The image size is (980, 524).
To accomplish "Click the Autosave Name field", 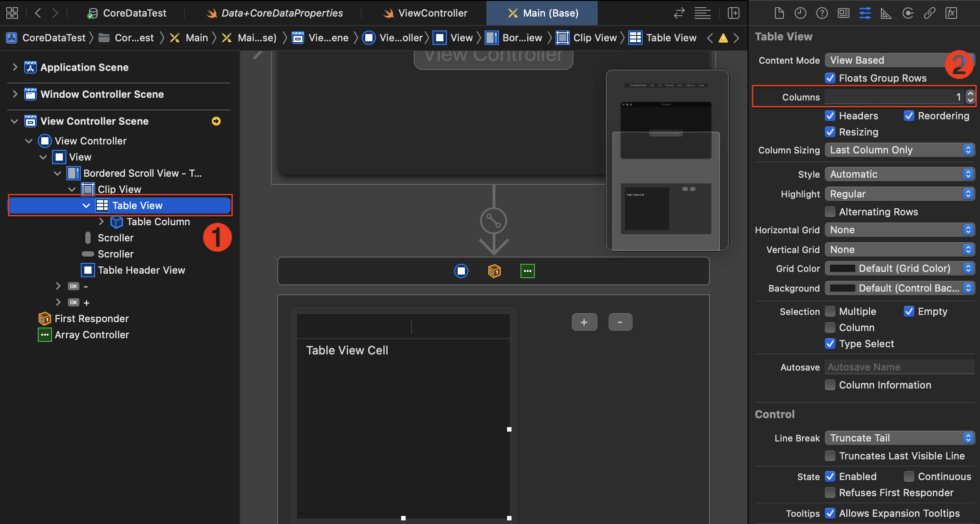I will pyautogui.click(x=900, y=367).
